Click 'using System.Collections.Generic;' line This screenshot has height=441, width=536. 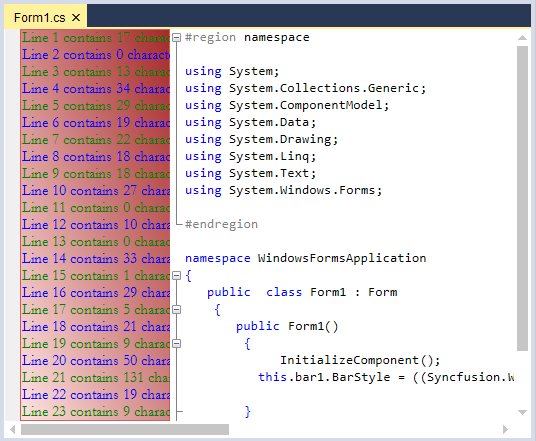pos(306,88)
